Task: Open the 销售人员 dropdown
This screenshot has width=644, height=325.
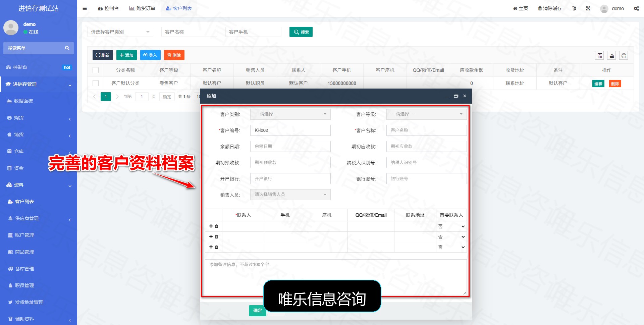Action: 290,195
